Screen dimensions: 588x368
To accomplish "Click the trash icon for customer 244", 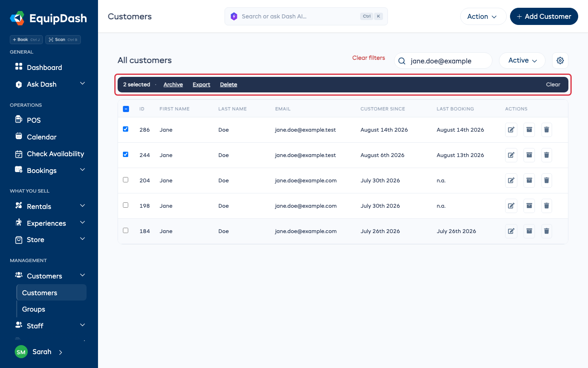I will pyautogui.click(x=546, y=155).
